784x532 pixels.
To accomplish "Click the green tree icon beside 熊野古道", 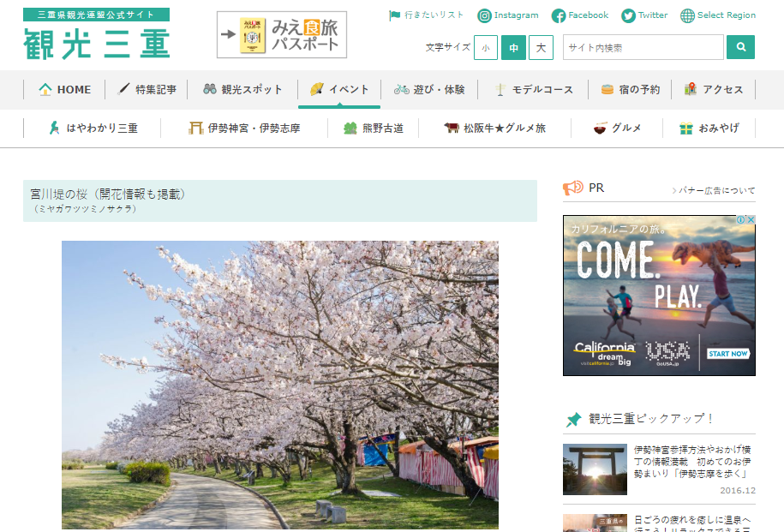I will 350,129.
